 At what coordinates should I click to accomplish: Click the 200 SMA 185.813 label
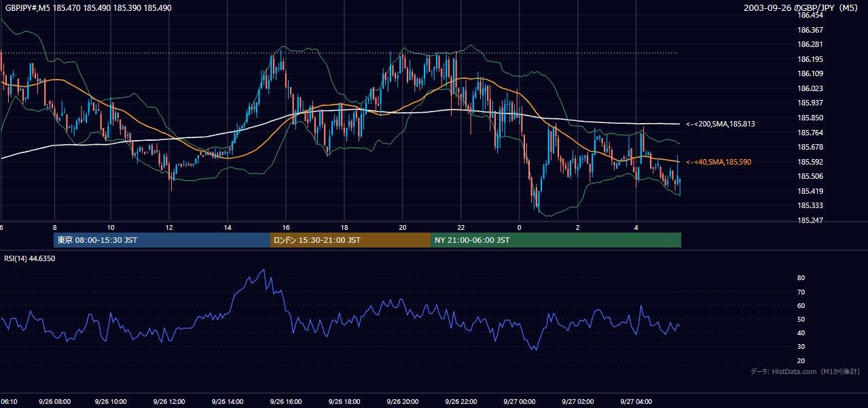point(721,124)
